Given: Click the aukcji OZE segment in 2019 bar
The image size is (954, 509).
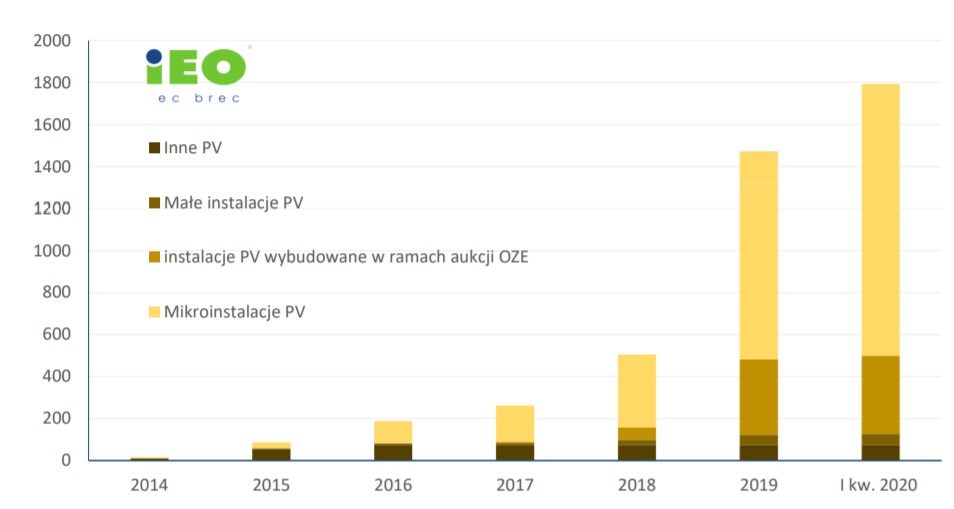Looking at the screenshot, I should click(x=758, y=397).
